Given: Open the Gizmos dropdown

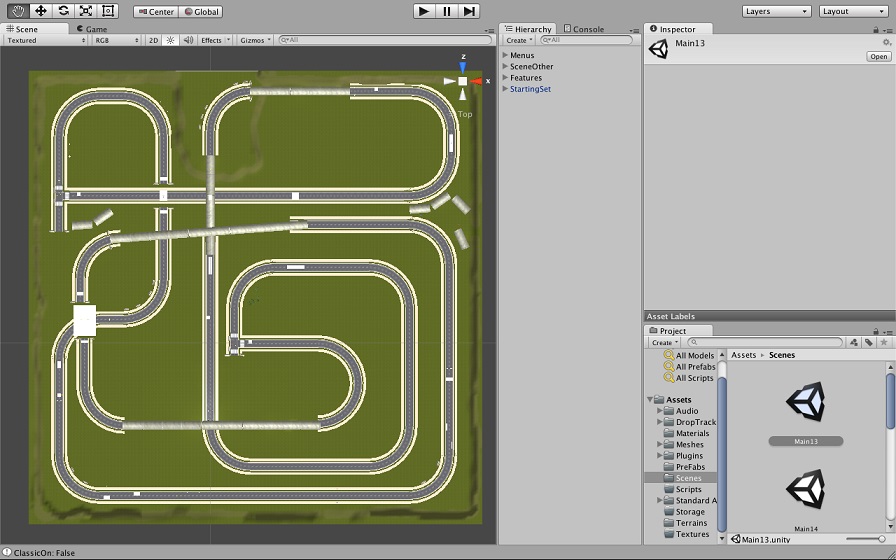Looking at the screenshot, I should tap(255, 40).
